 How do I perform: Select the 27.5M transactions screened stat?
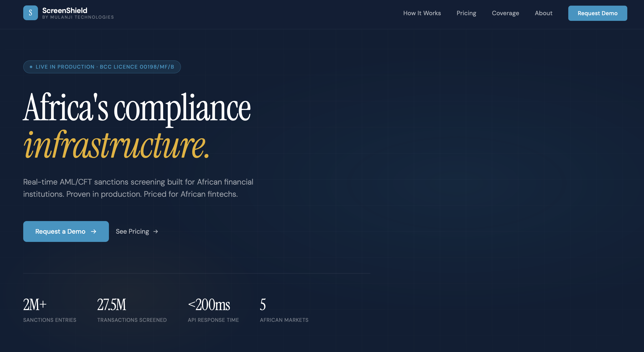coord(112,305)
